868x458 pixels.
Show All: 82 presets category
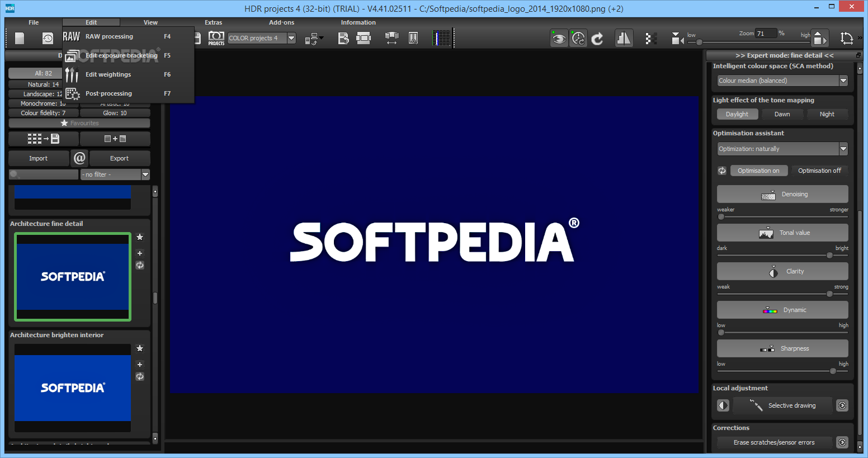(35, 73)
